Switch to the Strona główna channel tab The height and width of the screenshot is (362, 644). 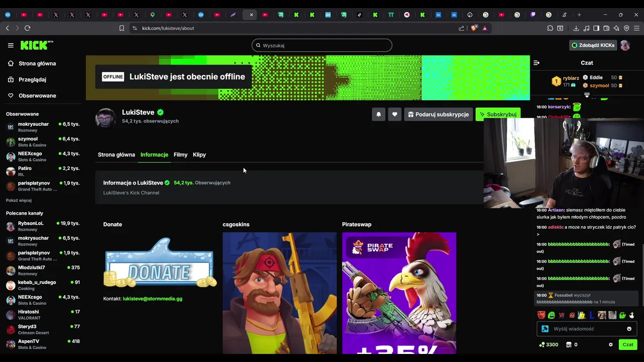click(116, 155)
